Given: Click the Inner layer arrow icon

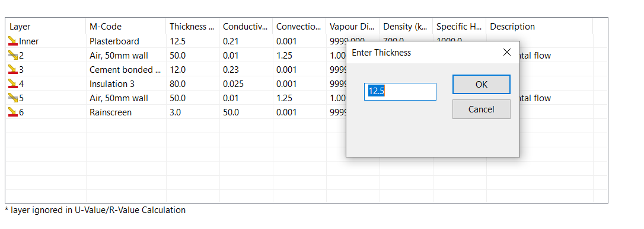Looking at the screenshot, I should (13, 41).
